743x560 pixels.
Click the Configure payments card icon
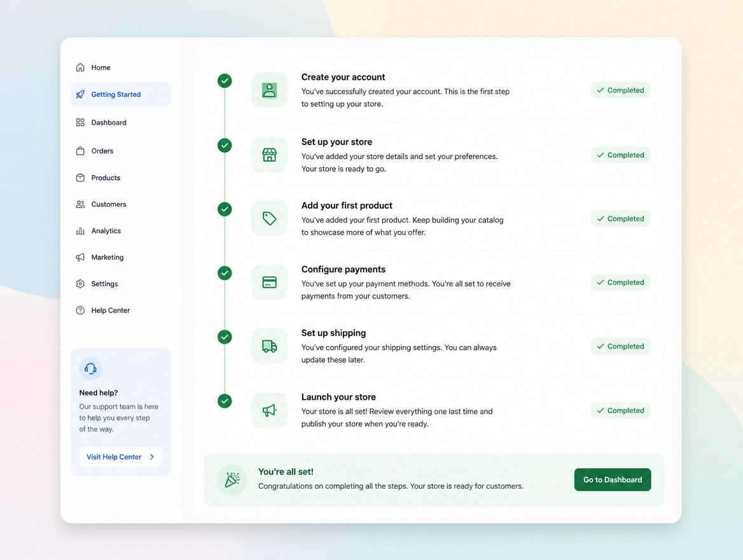269,282
